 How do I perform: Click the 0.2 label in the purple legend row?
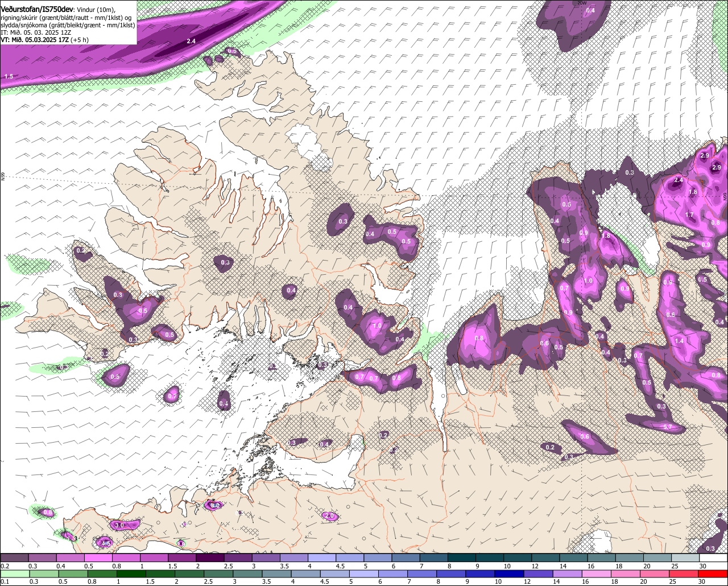[x=5, y=566]
